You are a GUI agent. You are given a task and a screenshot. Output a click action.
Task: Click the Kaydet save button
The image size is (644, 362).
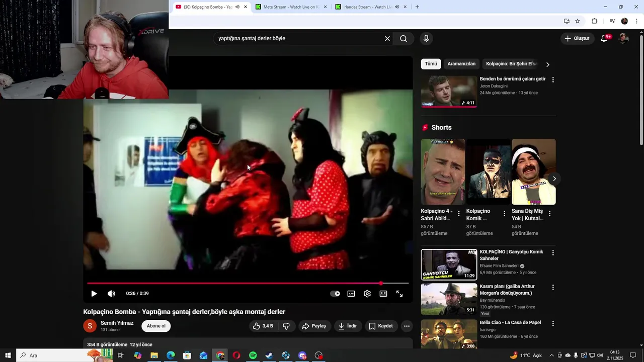pyautogui.click(x=381, y=326)
